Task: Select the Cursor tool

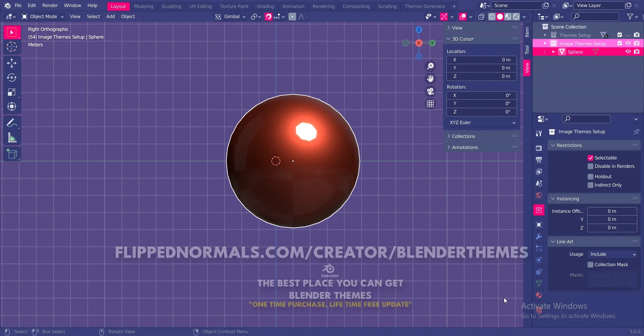Action: click(x=12, y=47)
